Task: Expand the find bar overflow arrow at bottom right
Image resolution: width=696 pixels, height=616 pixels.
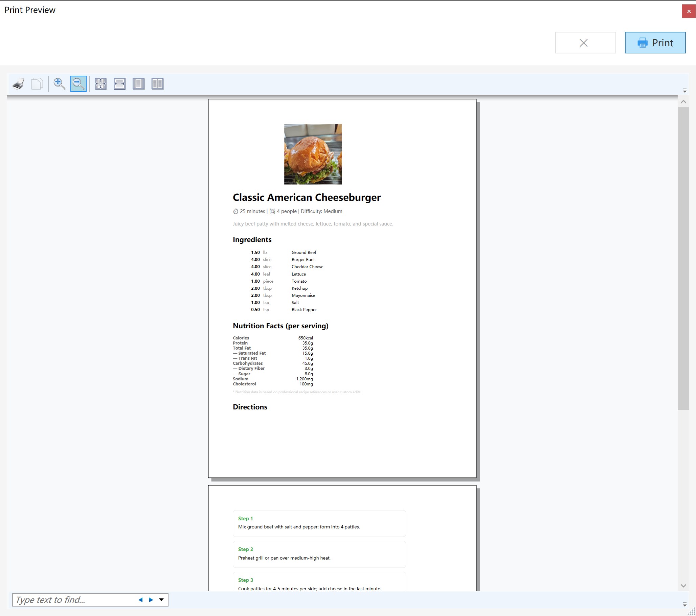Action: (x=685, y=605)
